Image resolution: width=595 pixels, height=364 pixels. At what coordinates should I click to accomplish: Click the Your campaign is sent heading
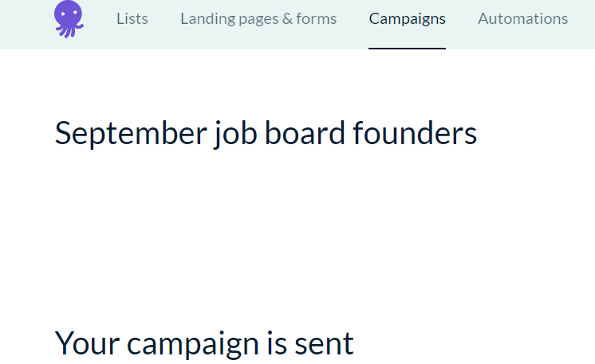click(204, 342)
